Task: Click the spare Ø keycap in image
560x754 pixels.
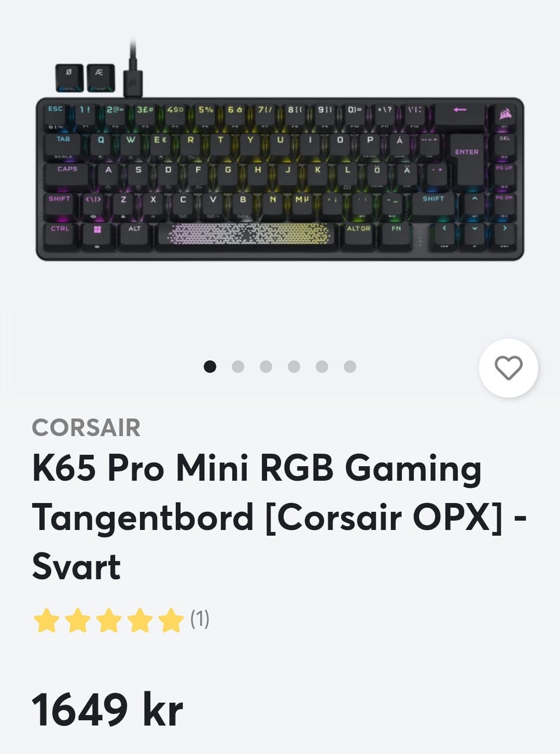Action: (x=69, y=78)
